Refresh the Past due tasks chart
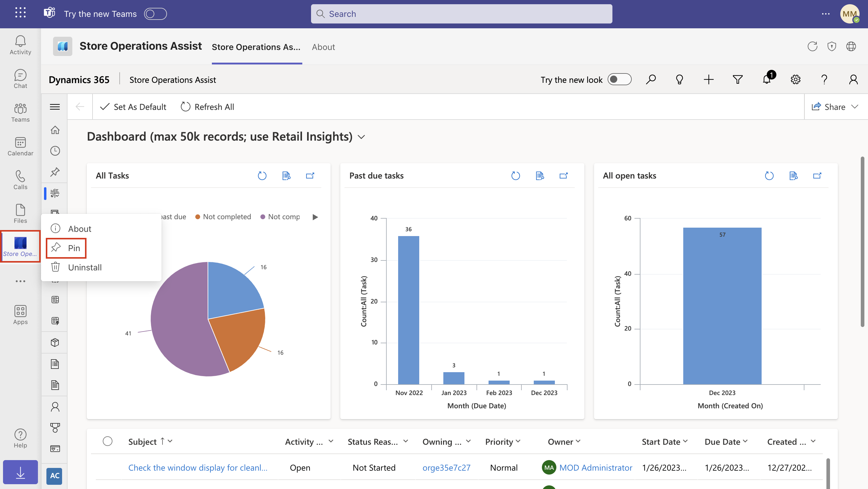This screenshot has height=489, width=868. [x=515, y=176]
